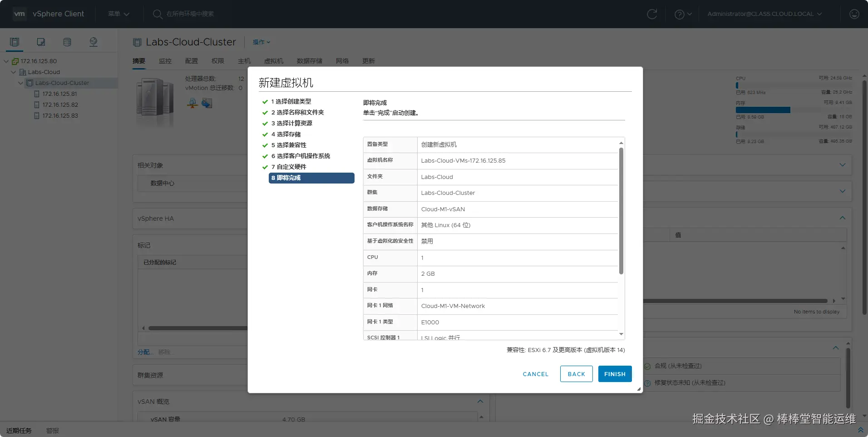Image resolution: width=868 pixels, height=437 pixels.
Task: Expand the recent tasks panel arrows icon
Action: [x=860, y=430]
